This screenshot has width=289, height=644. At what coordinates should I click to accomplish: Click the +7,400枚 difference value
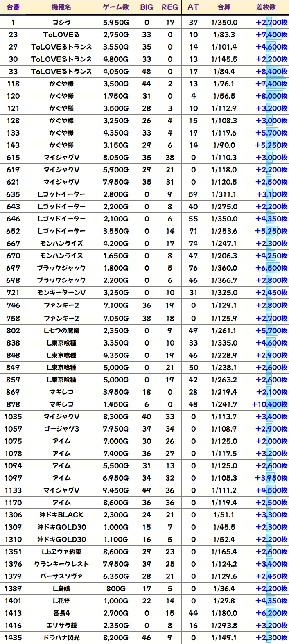[266, 35]
